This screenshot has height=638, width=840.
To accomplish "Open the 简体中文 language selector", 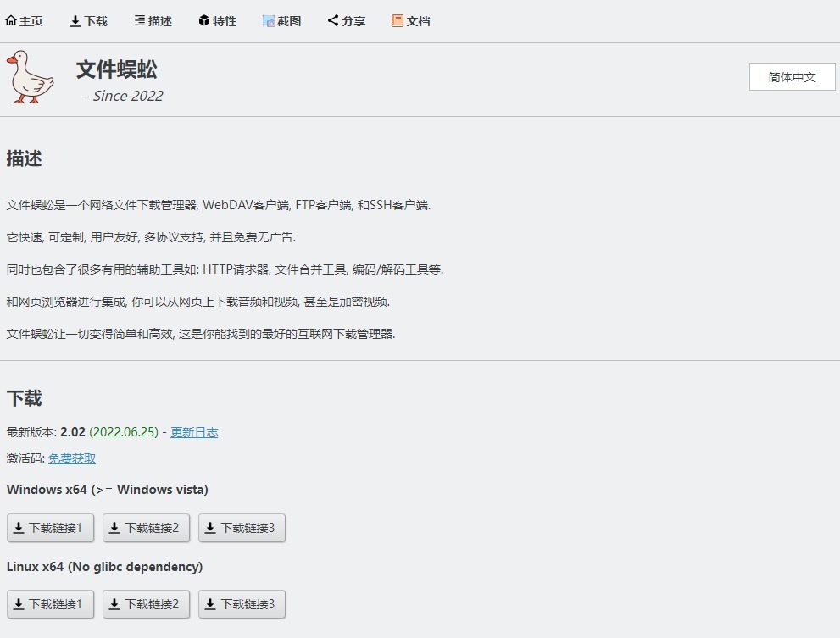I will (x=792, y=77).
